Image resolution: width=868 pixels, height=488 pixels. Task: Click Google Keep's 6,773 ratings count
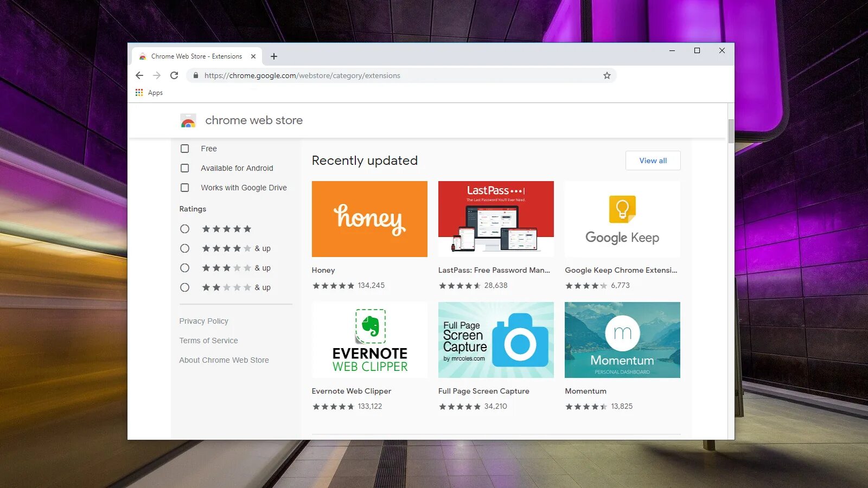pos(620,285)
